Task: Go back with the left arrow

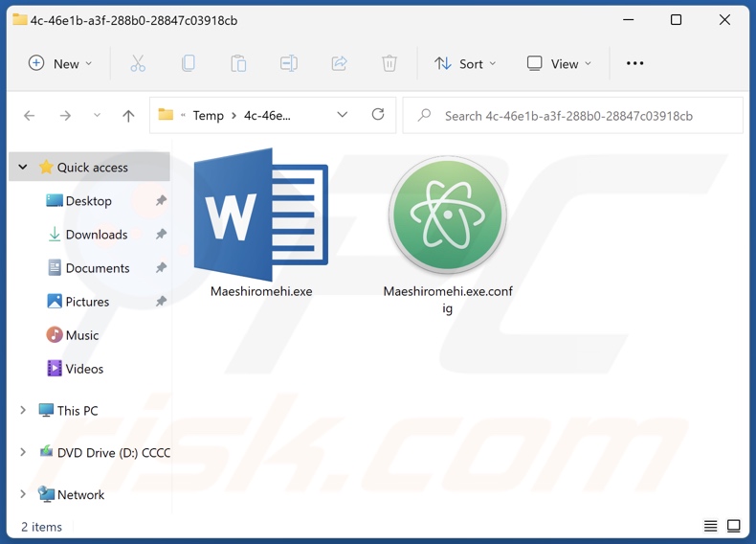Action: click(x=30, y=115)
